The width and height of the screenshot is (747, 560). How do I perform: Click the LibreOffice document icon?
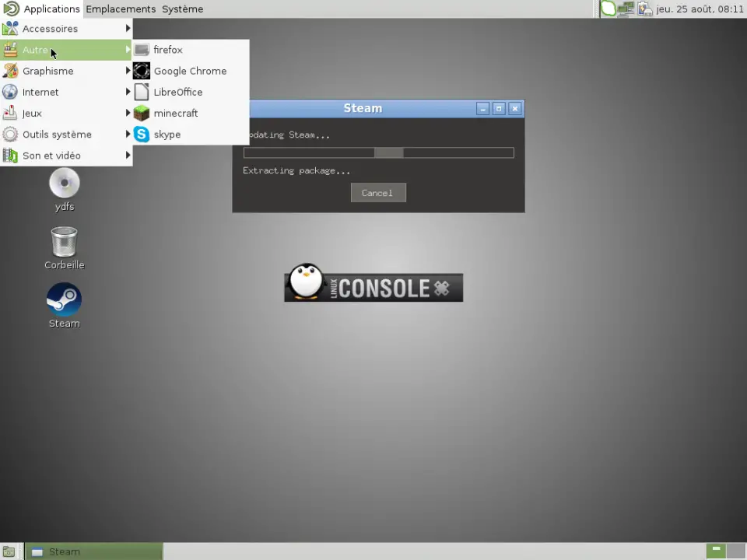(142, 92)
